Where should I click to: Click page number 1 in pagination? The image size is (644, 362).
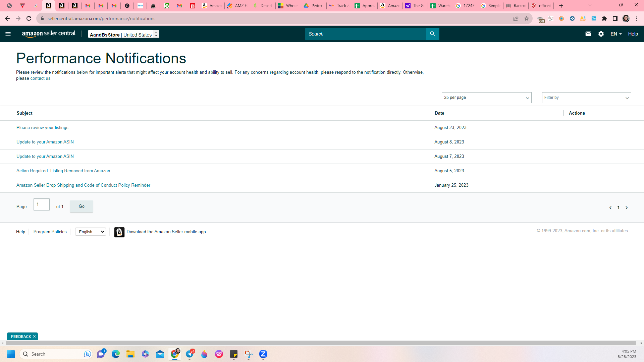pyautogui.click(x=619, y=208)
